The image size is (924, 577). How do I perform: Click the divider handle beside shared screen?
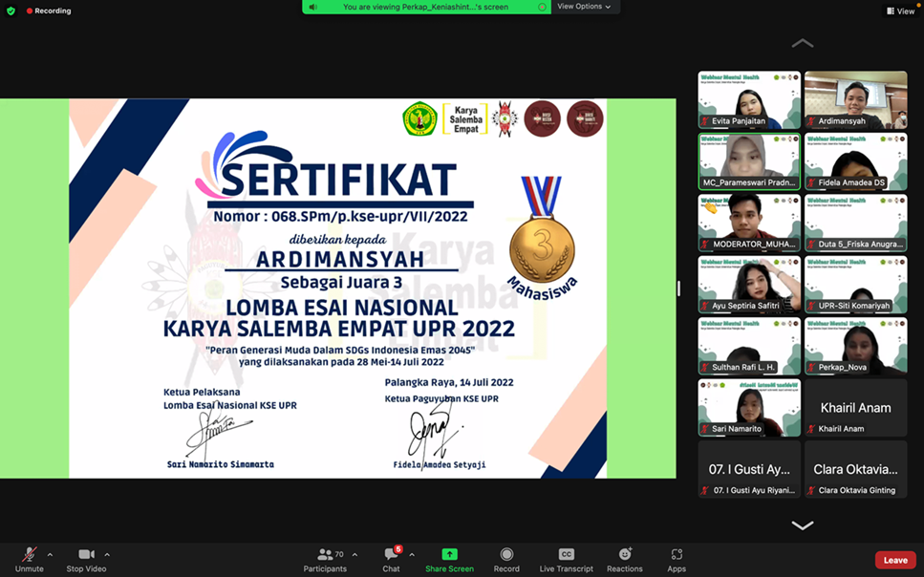point(678,288)
